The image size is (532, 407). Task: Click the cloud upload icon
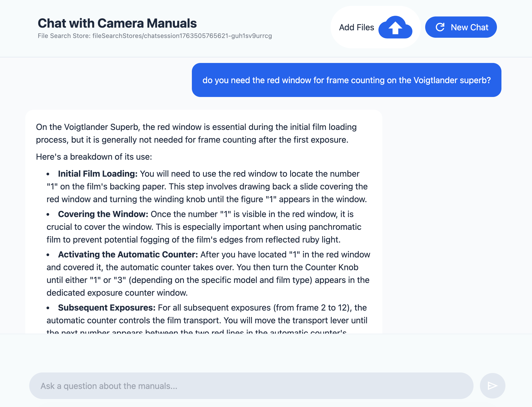395,27
